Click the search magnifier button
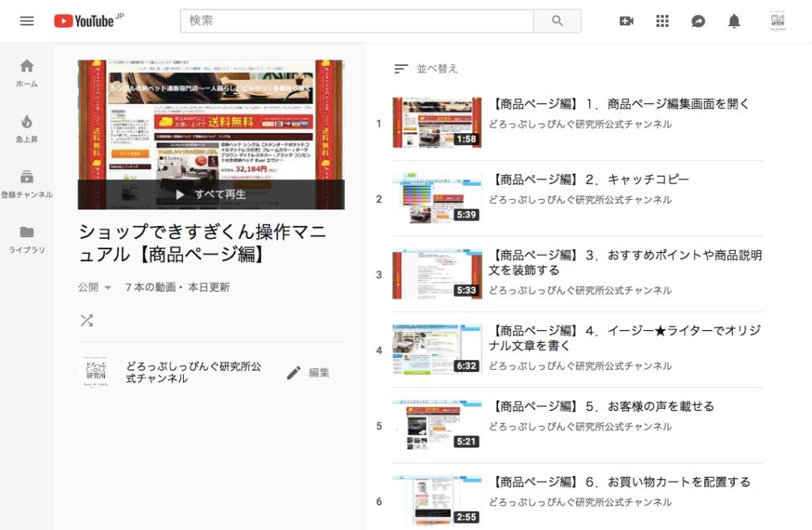The image size is (812, 530). (557, 21)
